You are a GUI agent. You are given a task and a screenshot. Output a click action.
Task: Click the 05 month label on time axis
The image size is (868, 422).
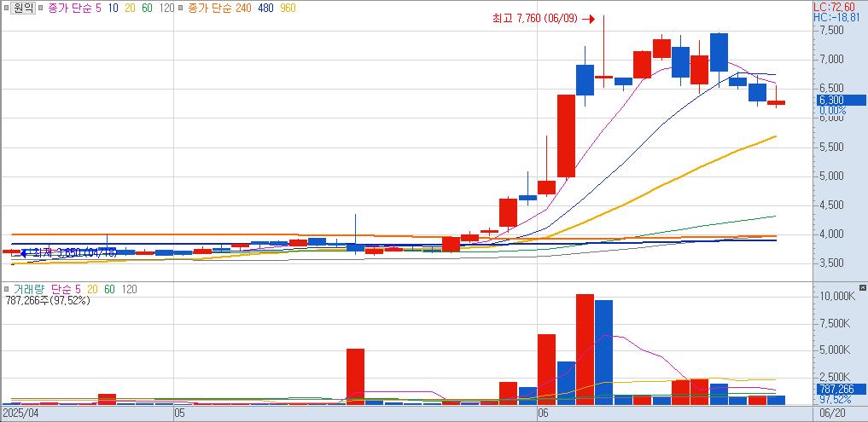pos(179,413)
